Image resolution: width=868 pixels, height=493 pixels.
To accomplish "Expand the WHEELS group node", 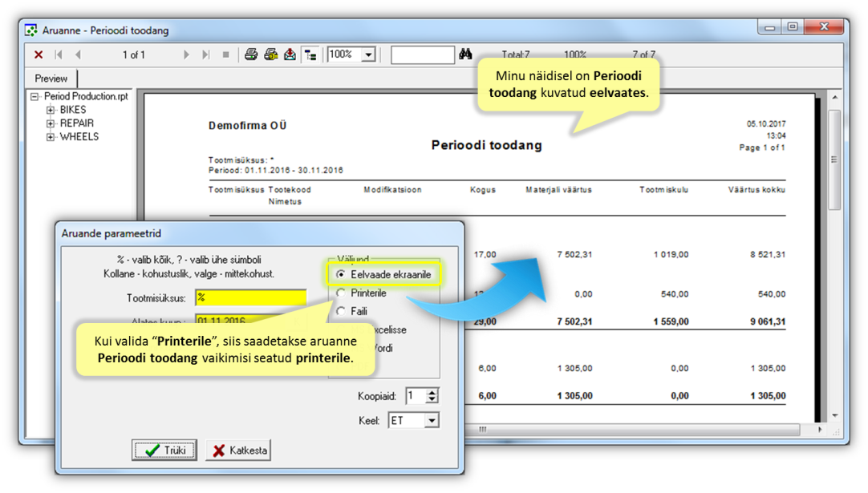I will click(x=51, y=136).
